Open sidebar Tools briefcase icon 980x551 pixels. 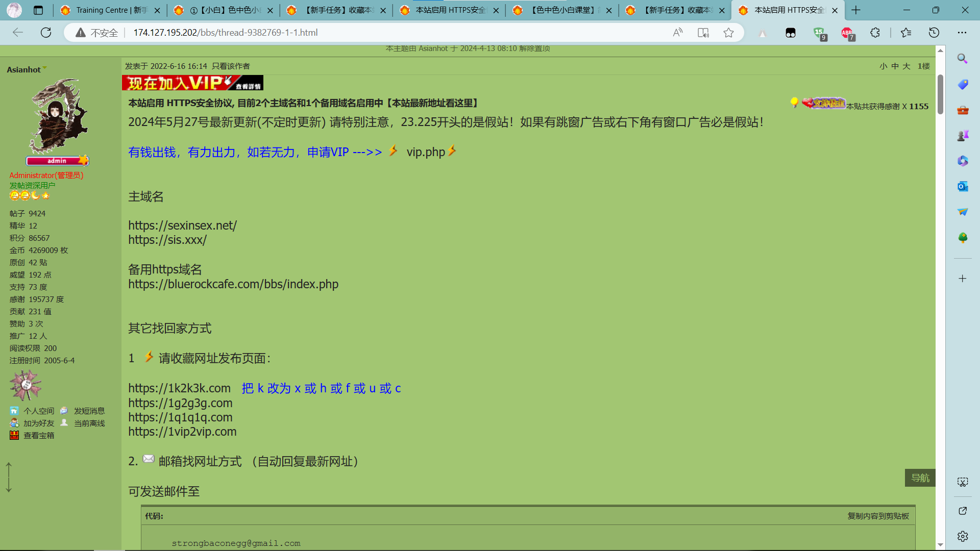tap(963, 110)
